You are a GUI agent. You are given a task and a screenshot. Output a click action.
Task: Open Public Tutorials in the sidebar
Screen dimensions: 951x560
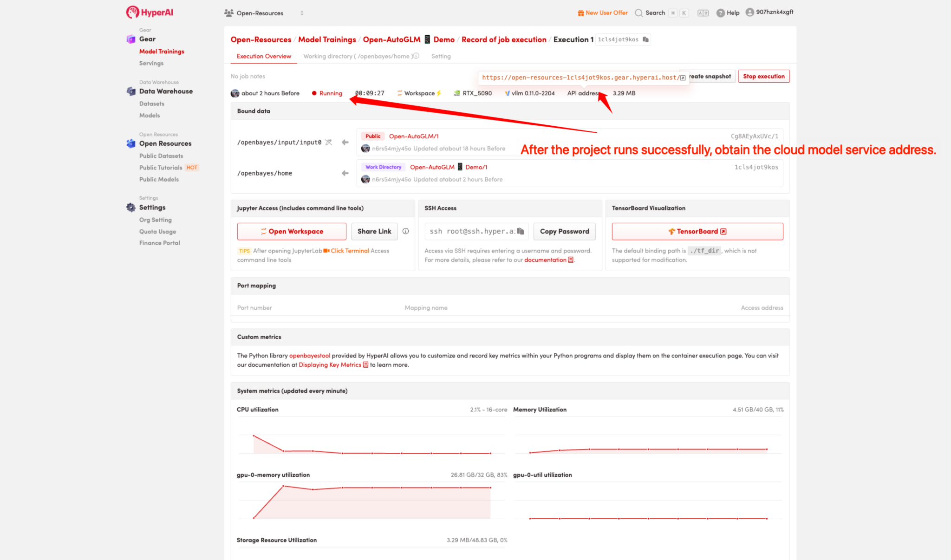(161, 168)
